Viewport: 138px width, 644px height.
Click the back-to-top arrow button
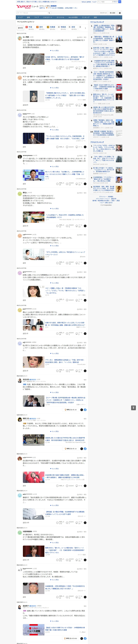pyautogui.click(x=133, y=408)
